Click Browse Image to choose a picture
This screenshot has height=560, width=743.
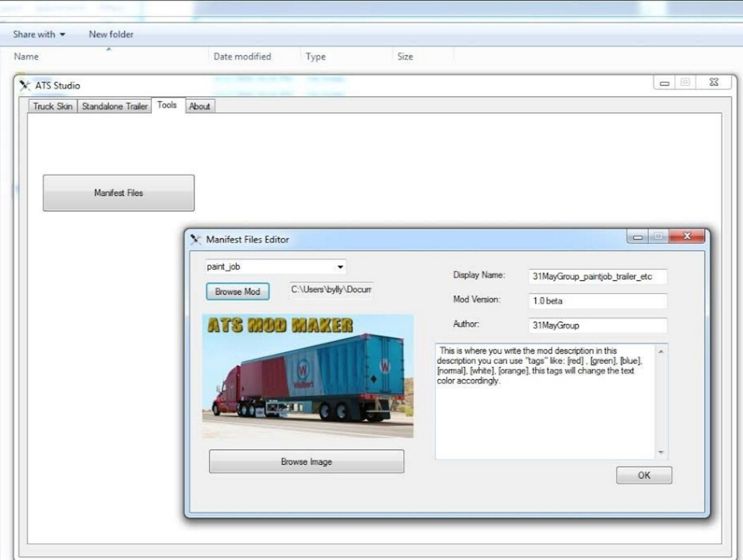coord(306,462)
